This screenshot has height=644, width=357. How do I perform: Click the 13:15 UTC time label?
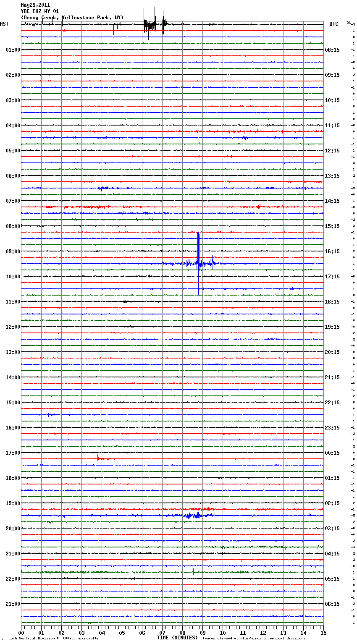[x=332, y=176]
